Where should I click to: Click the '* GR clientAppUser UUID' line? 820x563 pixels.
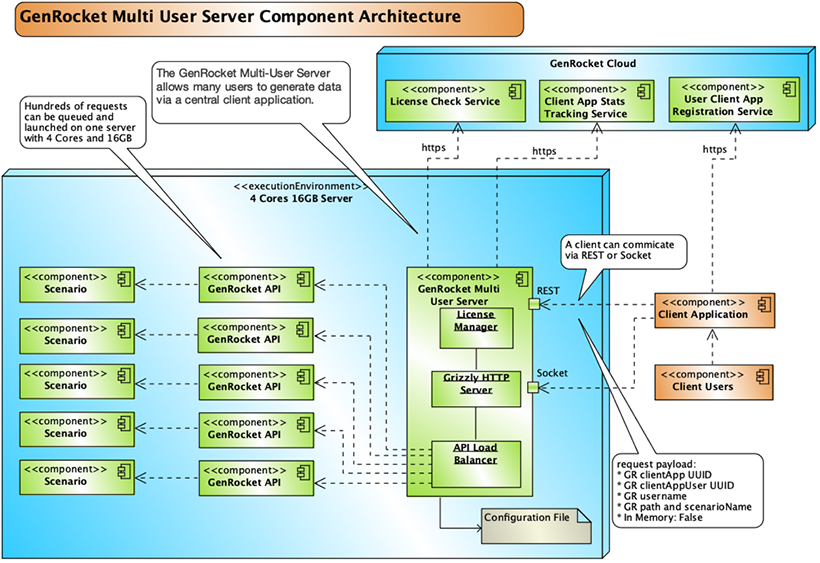click(x=675, y=486)
